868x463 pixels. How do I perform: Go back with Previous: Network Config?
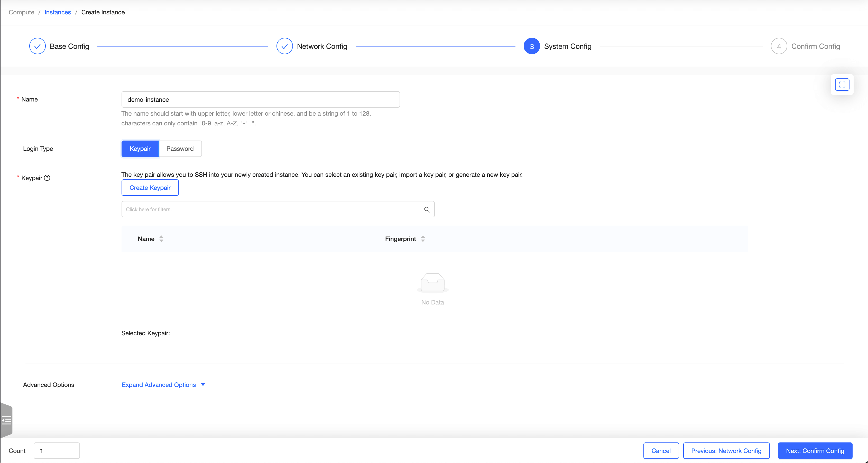726,451
